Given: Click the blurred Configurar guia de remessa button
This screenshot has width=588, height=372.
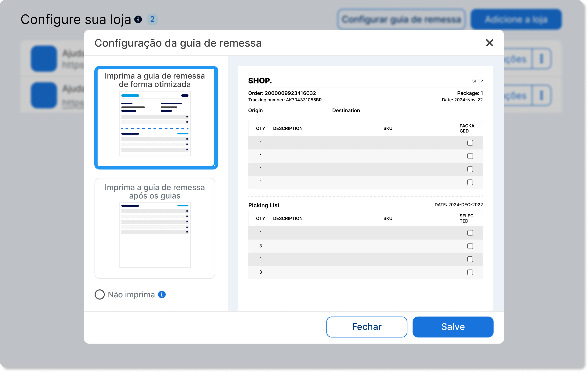Looking at the screenshot, I should tap(401, 19).
